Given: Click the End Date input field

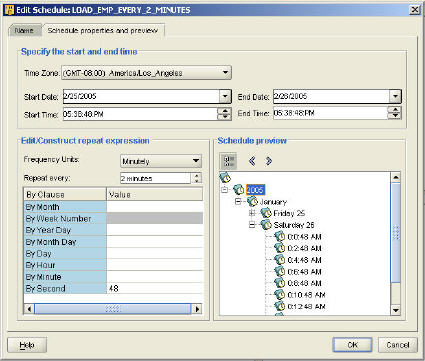Looking at the screenshot, I should click(x=331, y=96).
